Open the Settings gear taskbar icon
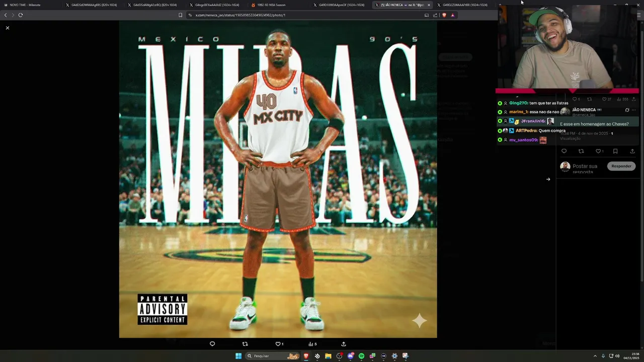This screenshot has width=644, height=362. (394, 356)
